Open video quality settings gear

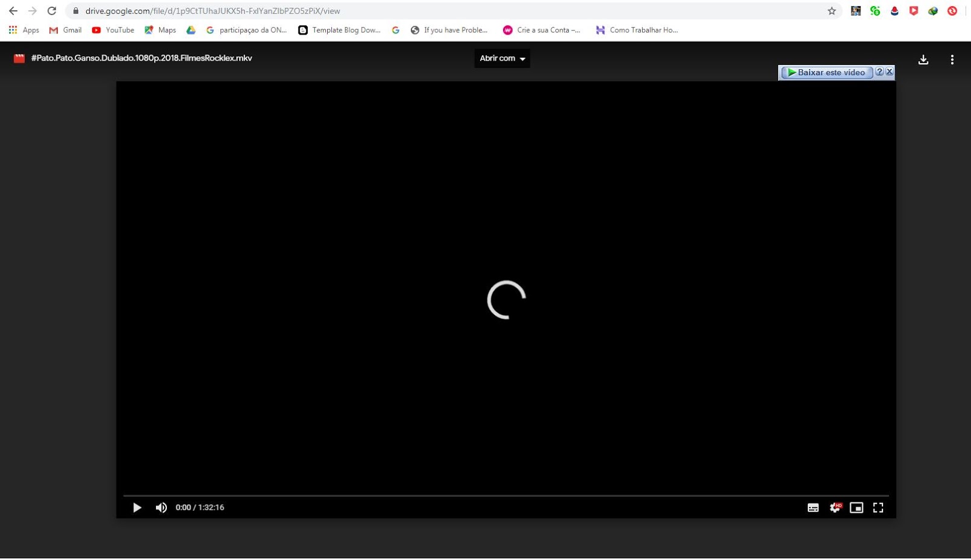[835, 508]
